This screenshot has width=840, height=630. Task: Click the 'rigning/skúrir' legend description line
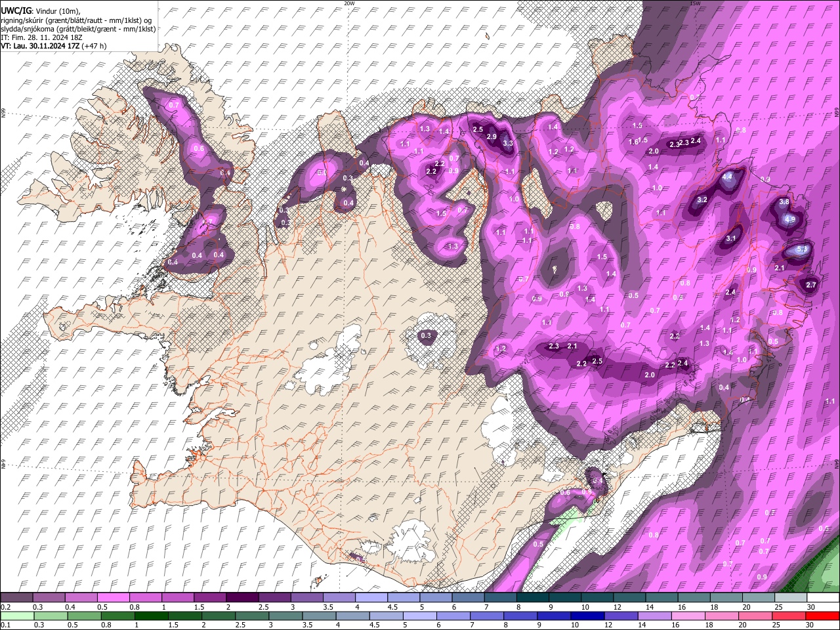pos(77,20)
